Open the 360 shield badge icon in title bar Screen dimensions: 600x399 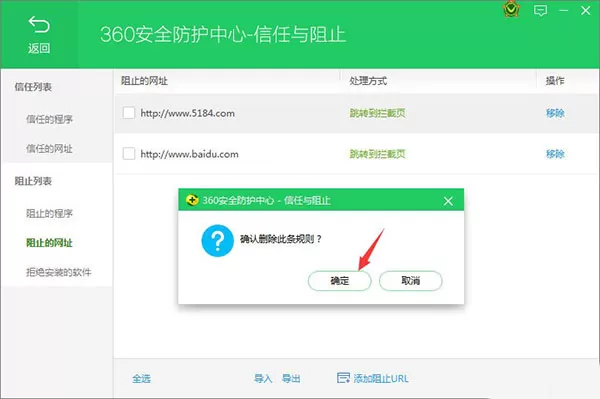tap(511, 10)
